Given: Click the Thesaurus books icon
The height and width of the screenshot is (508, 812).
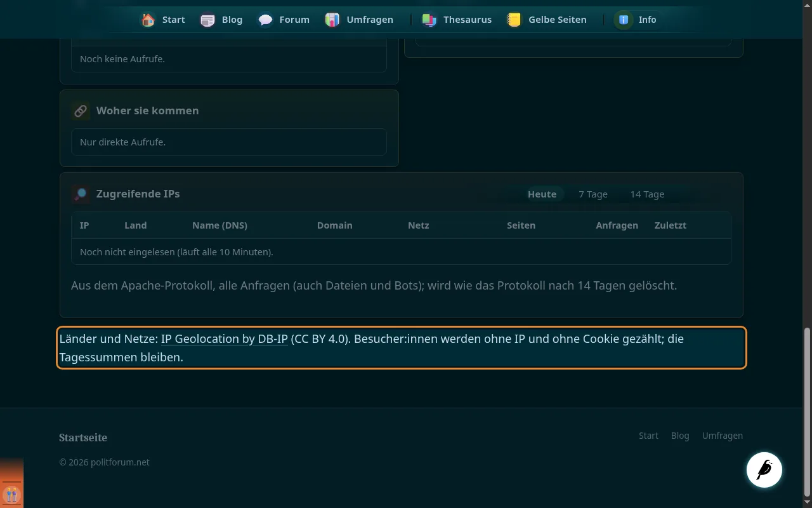Looking at the screenshot, I should (x=429, y=20).
